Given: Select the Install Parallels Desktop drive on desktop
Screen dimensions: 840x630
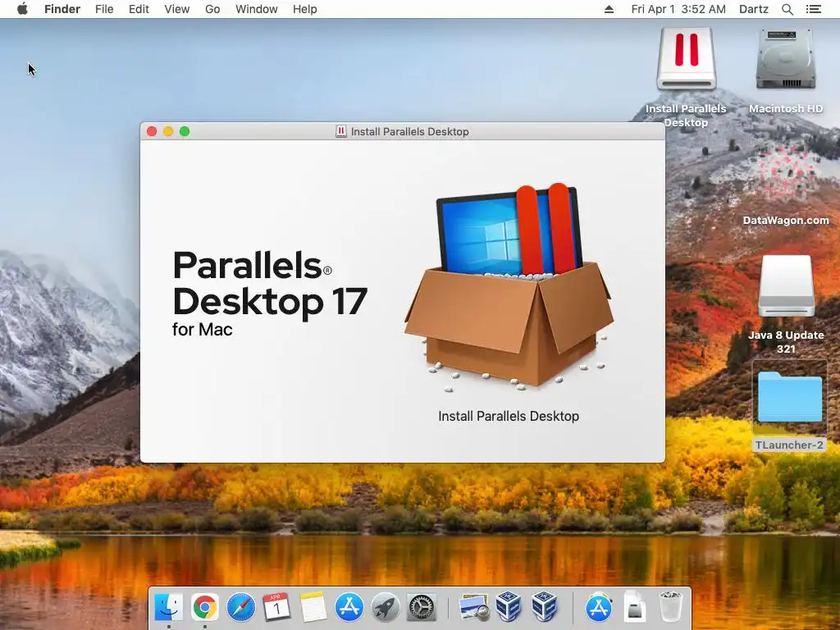Looking at the screenshot, I should tap(687, 59).
